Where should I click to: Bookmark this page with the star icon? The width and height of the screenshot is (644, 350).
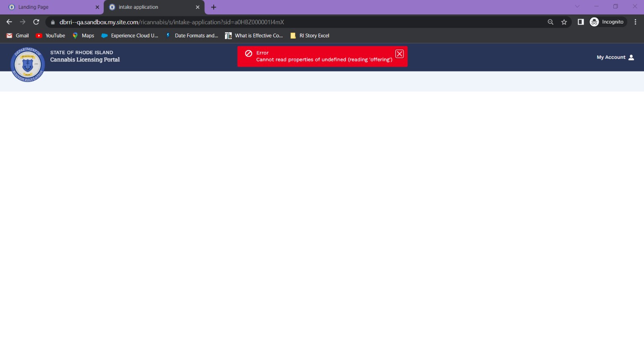pos(564,21)
